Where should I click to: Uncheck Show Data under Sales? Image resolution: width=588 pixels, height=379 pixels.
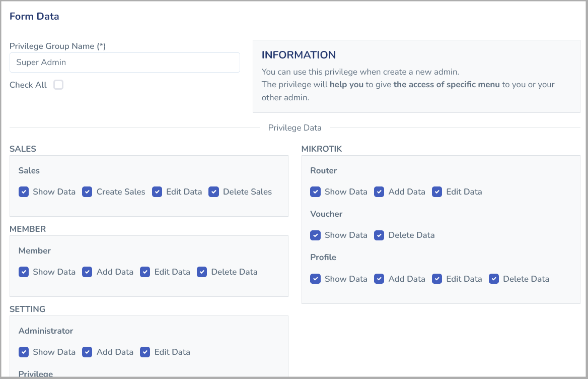click(24, 192)
